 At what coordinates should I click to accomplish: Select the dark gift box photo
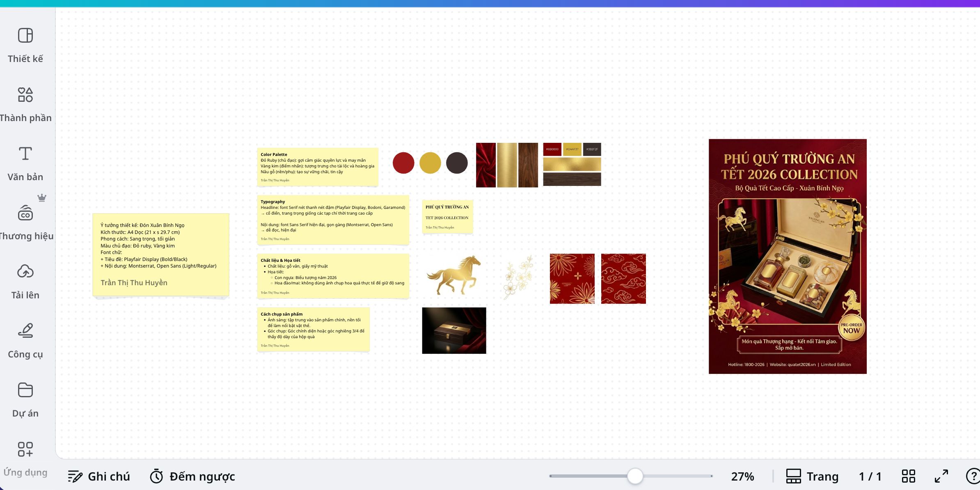(x=454, y=330)
